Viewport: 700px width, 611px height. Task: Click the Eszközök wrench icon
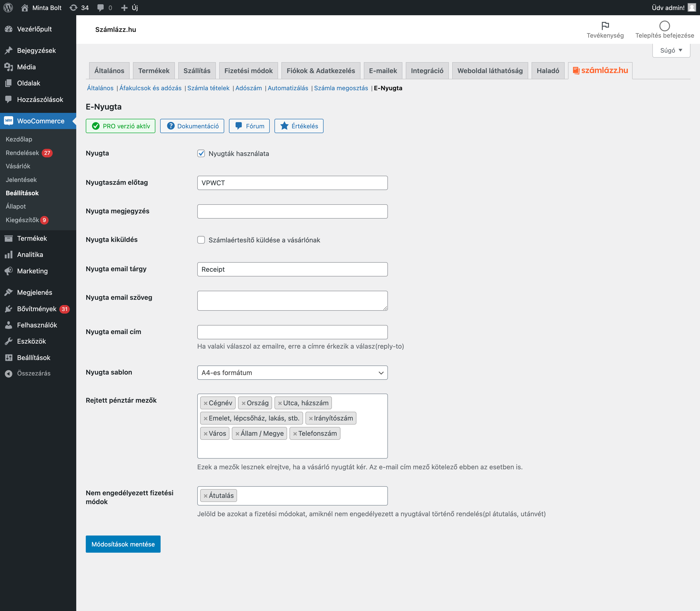tap(9, 341)
